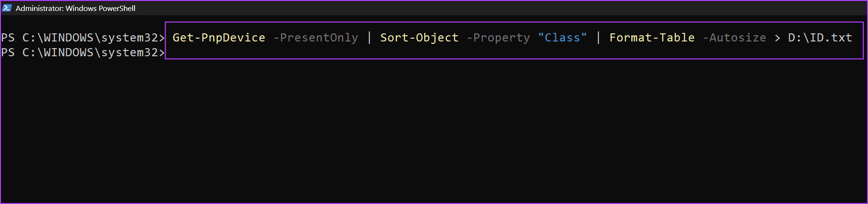Click the first PS C:\WINDOWS\system32> prompt
Image resolution: width=868 pixels, height=204 pixels.
tap(83, 38)
